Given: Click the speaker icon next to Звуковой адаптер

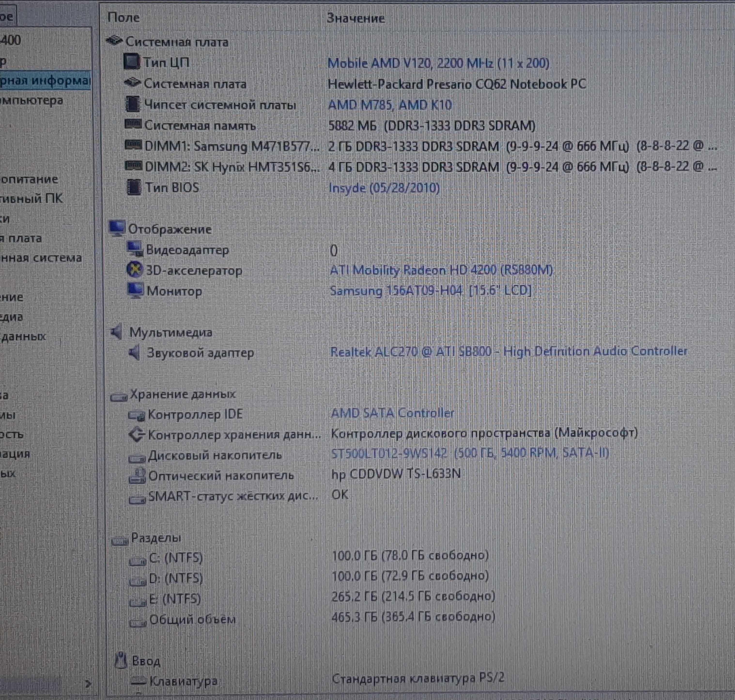Looking at the screenshot, I should point(134,352).
